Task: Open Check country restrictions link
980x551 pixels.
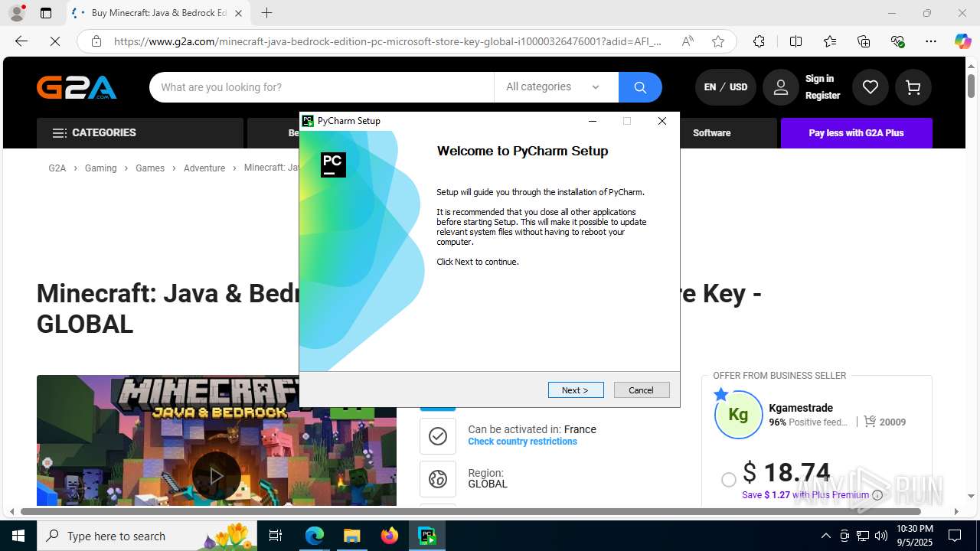Action: click(x=523, y=442)
